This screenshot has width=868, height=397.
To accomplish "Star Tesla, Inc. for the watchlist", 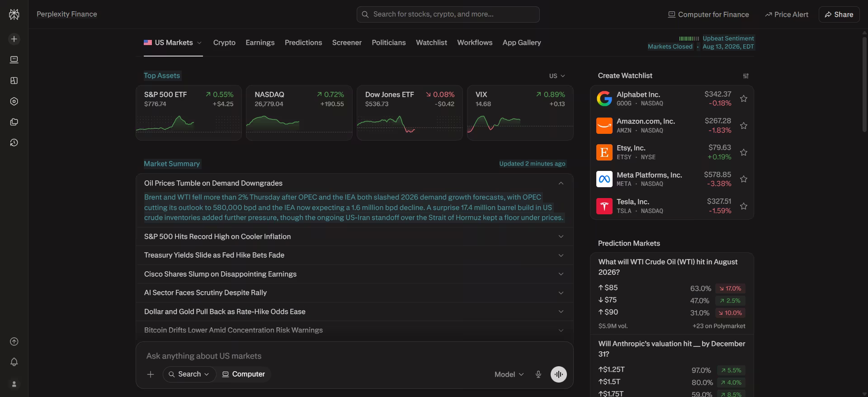I will (744, 206).
